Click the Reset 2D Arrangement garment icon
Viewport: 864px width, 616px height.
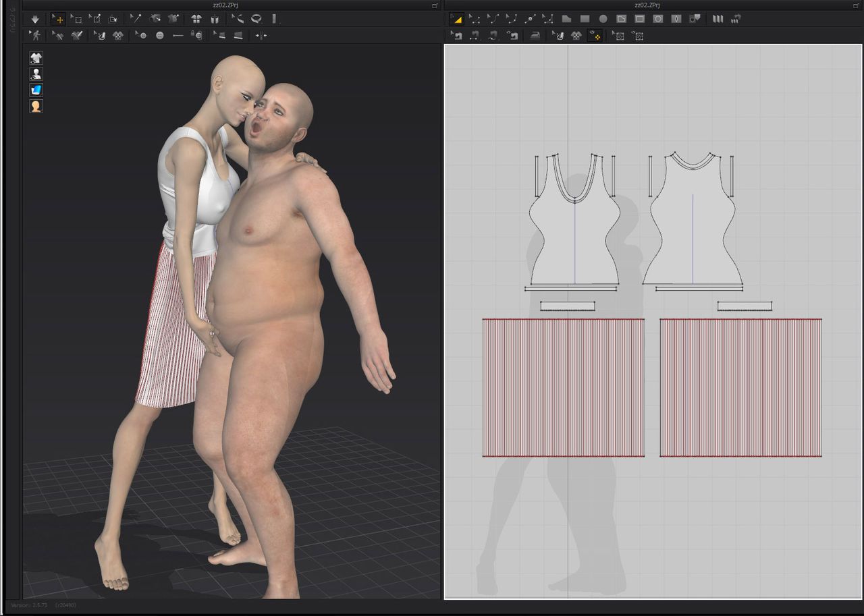(196, 19)
